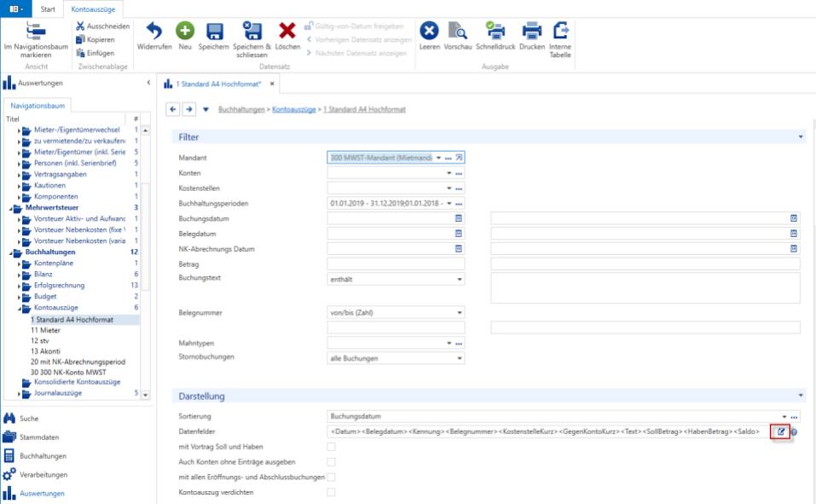Viewport: 816px width, 504px height.
Task: Follow the Kontoauszüge breadcrumb link
Action: [294, 109]
